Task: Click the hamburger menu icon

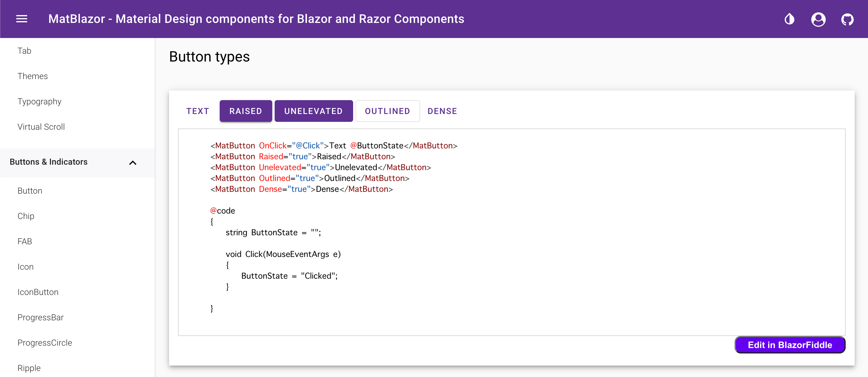Action: [x=21, y=19]
